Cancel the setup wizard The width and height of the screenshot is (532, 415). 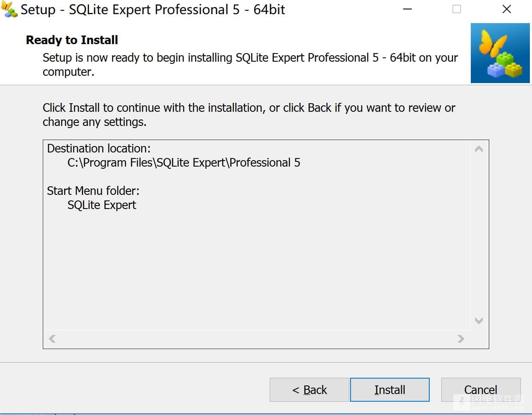480,390
